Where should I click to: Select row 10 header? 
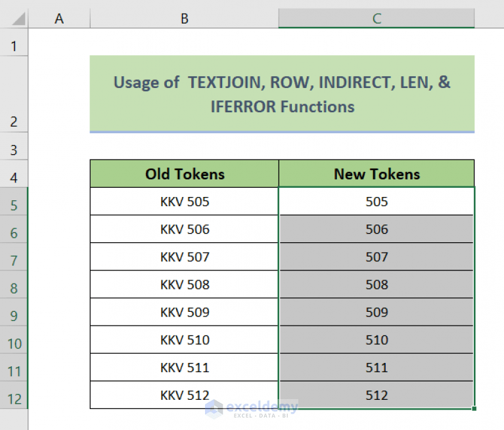14,340
